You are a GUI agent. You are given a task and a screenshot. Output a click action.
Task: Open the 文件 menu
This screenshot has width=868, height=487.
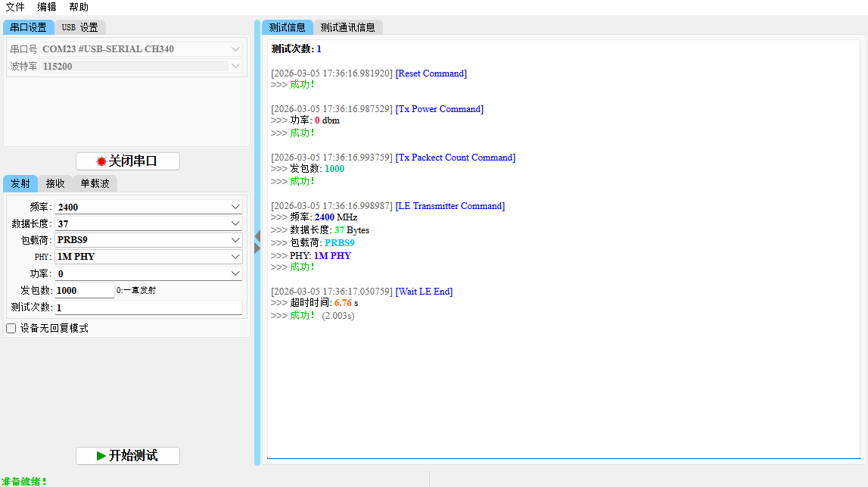(x=15, y=7)
